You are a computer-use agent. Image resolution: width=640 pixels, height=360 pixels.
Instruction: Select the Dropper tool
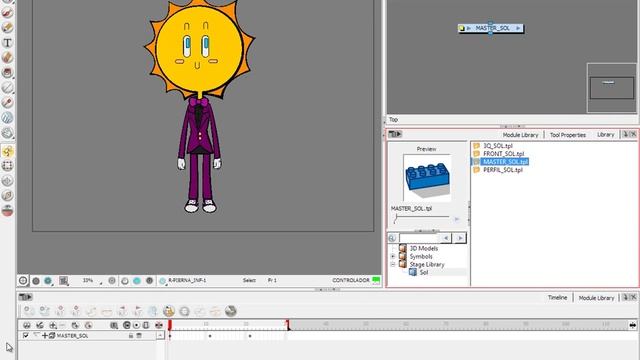pos(7,102)
